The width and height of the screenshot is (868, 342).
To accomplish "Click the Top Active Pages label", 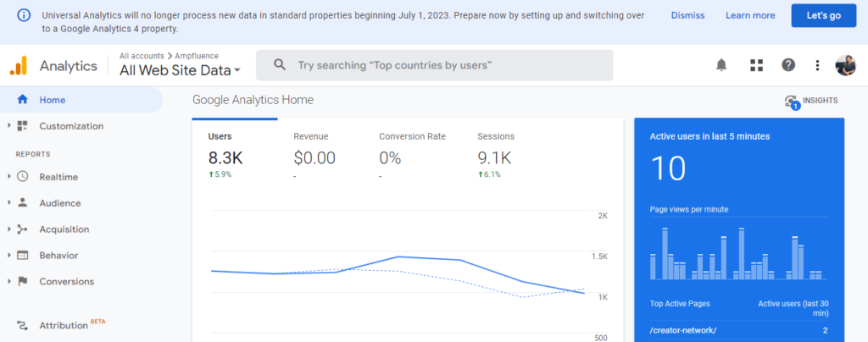I will 680,303.
